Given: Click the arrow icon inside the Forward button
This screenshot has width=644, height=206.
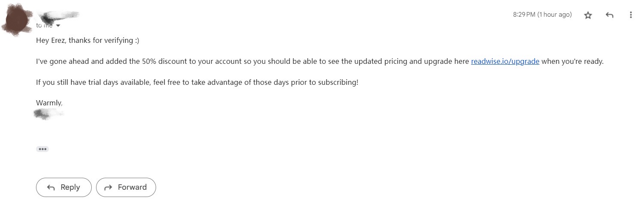Looking at the screenshot, I should point(108,188).
